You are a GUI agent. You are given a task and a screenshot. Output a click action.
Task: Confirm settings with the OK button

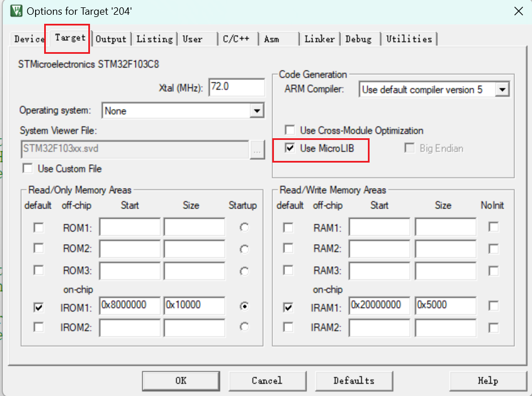click(x=181, y=381)
